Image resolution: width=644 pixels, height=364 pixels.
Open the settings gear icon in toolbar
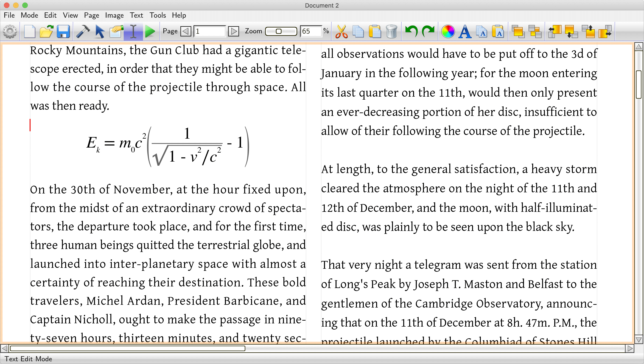click(10, 31)
